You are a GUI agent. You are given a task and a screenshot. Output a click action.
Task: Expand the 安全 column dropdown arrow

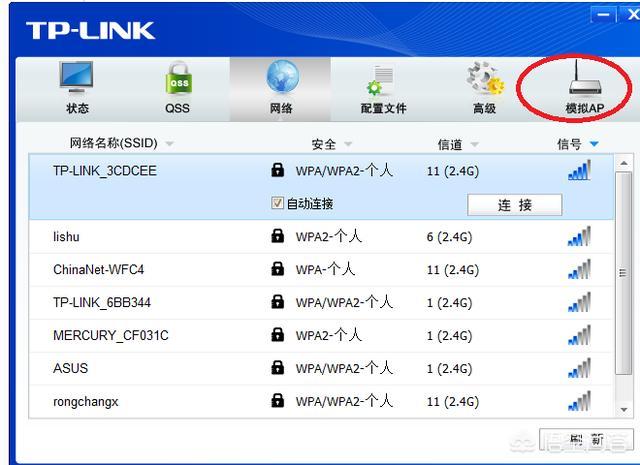pyautogui.click(x=347, y=145)
